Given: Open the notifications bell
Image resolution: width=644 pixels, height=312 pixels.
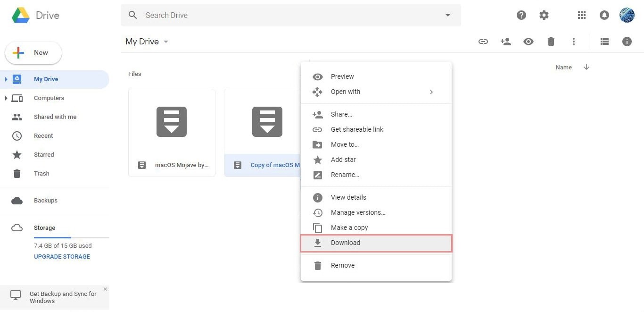Looking at the screenshot, I should coord(604,15).
